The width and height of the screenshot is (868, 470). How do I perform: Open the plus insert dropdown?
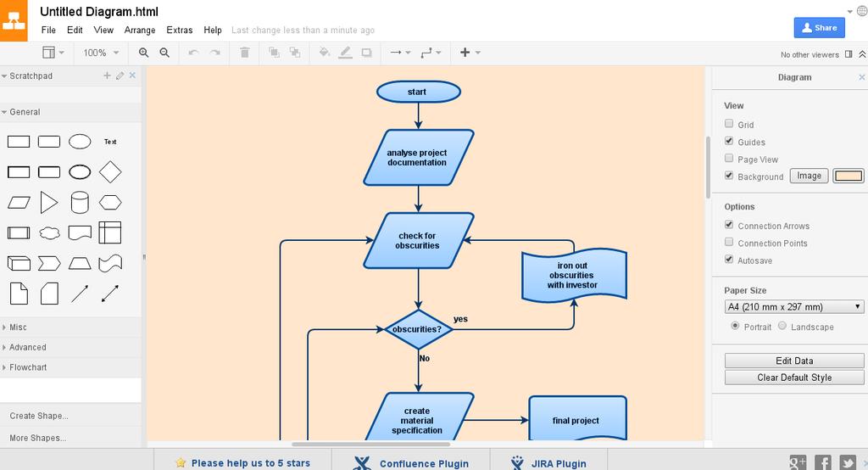(x=470, y=53)
